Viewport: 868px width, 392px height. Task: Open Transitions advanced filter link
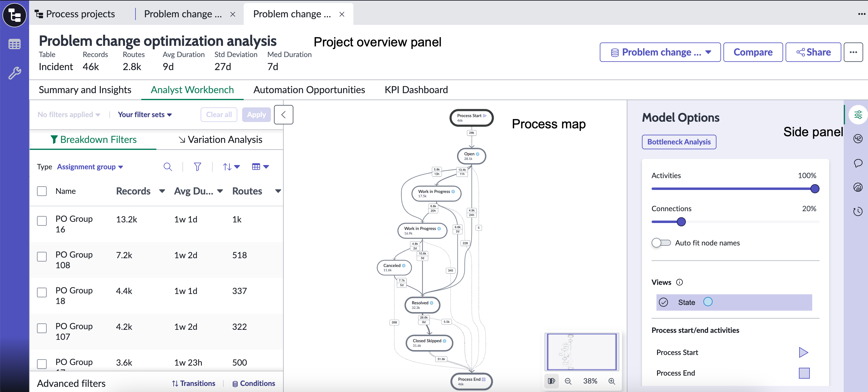[193, 384]
